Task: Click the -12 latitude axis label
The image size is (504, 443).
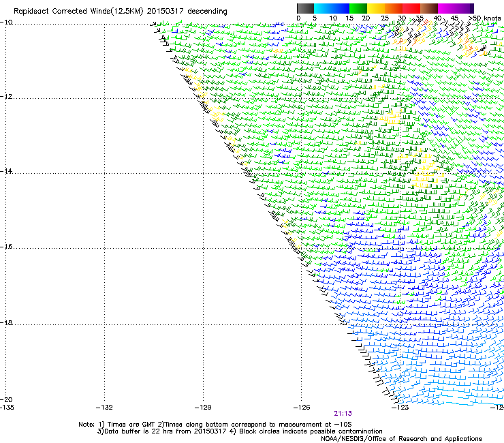Action: point(6,97)
